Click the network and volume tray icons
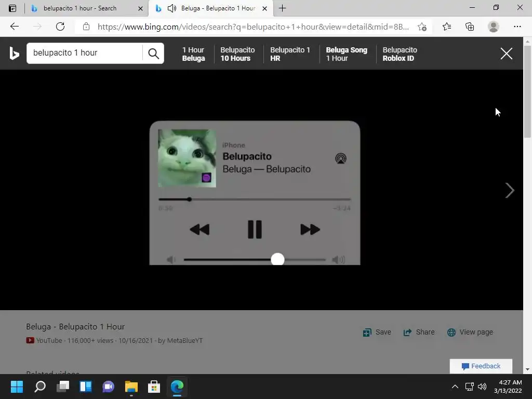The width and height of the screenshot is (532, 399). point(476,387)
